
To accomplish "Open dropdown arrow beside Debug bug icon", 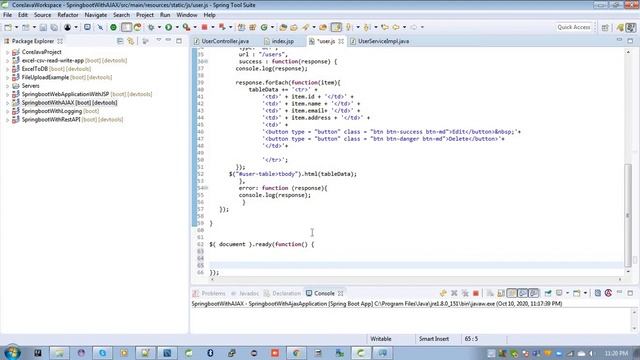I will pos(159,27).
